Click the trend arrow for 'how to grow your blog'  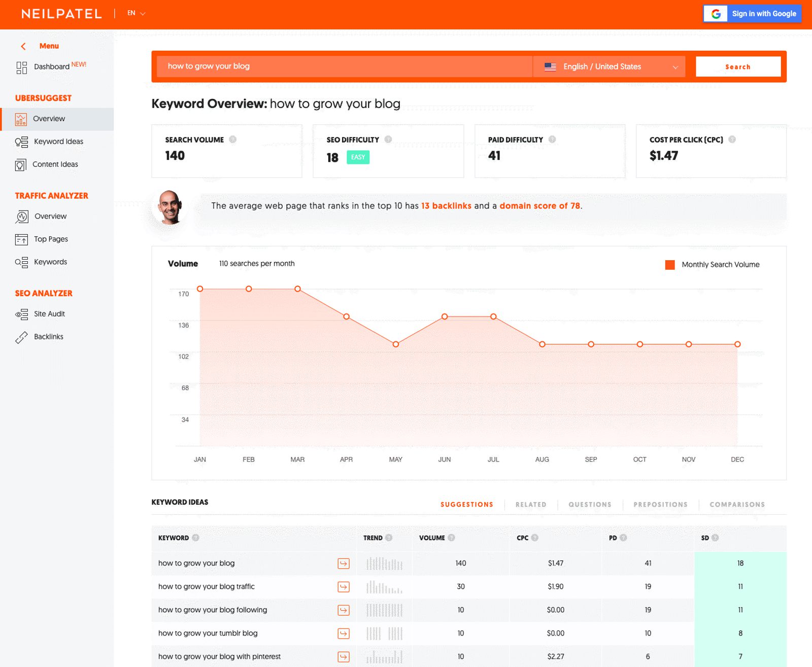click(344, 563)
